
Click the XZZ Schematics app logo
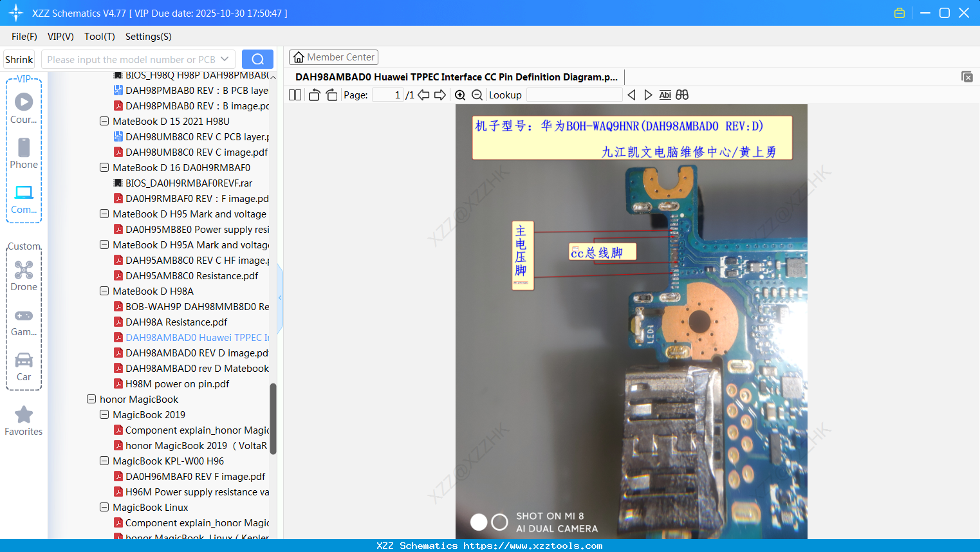click(x=15, y=13)
